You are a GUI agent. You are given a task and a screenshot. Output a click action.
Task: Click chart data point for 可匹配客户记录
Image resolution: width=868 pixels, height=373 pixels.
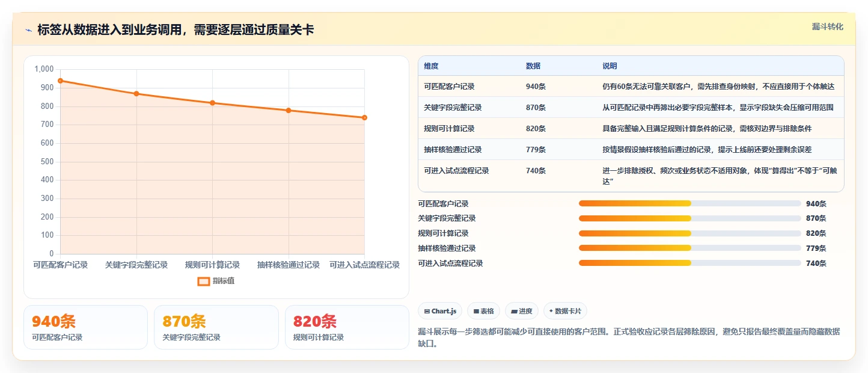[61, 81]
